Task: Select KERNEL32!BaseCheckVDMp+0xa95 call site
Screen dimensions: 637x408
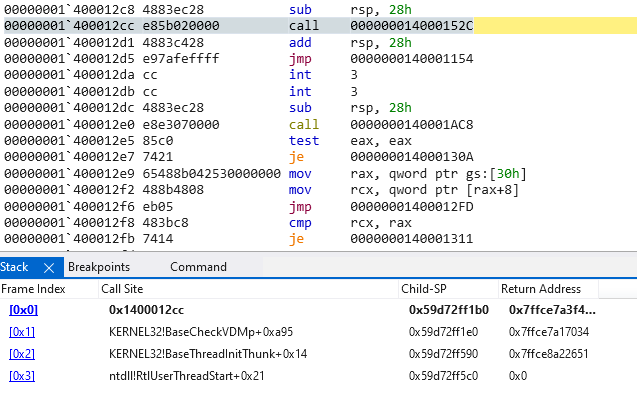Action: (201, 332)
